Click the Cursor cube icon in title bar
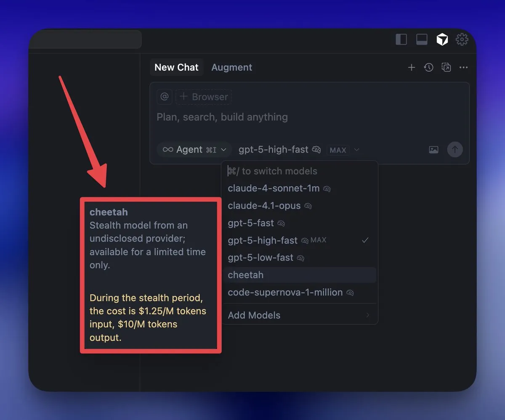505x420 pixels. click(x=442, y=40)
